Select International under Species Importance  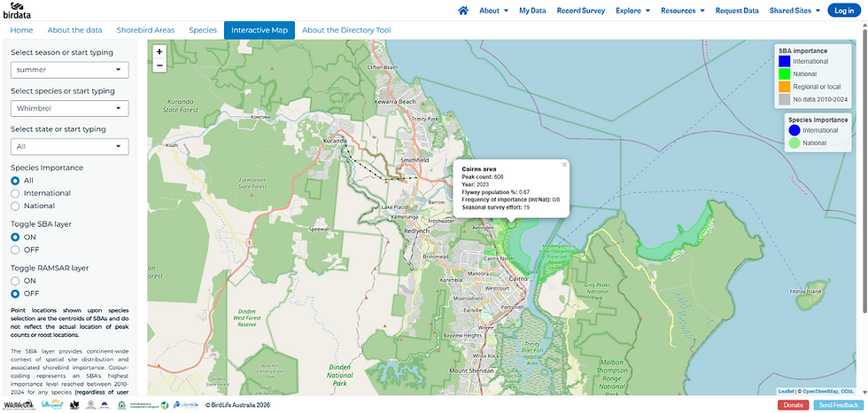click(x=15, y=193)
